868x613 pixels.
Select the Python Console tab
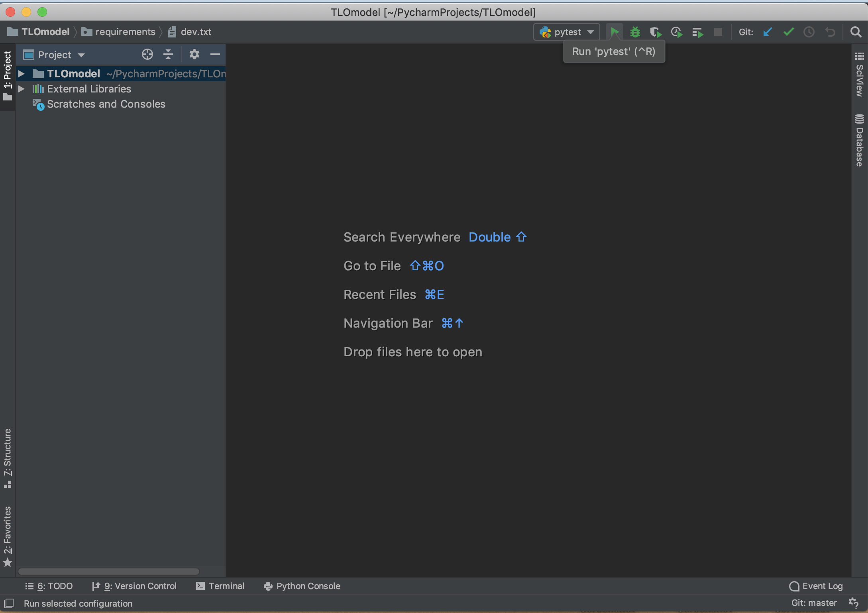click(302, 586)
